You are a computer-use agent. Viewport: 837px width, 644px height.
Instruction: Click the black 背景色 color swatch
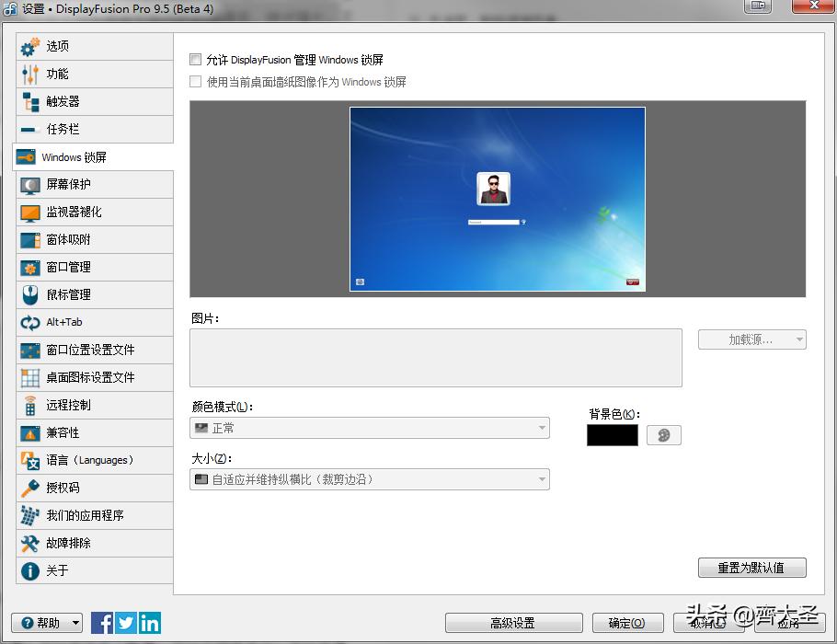[x=612, y=434]
